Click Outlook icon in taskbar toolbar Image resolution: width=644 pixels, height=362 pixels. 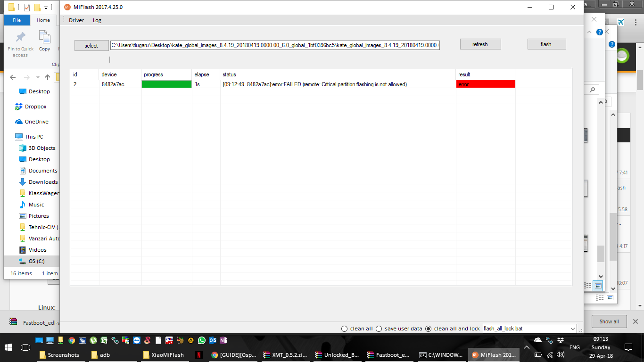tap(213, 340)
